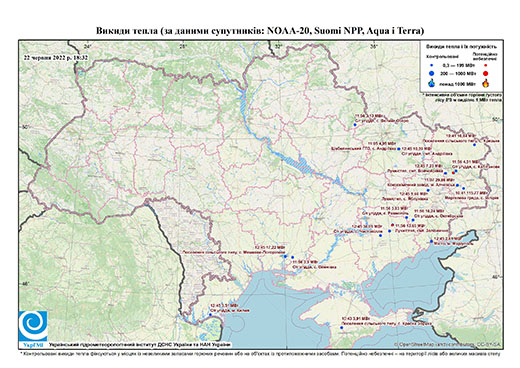Select the large blue circle legend symbol
Screen dimensions: 520x368
pos(431,73)
